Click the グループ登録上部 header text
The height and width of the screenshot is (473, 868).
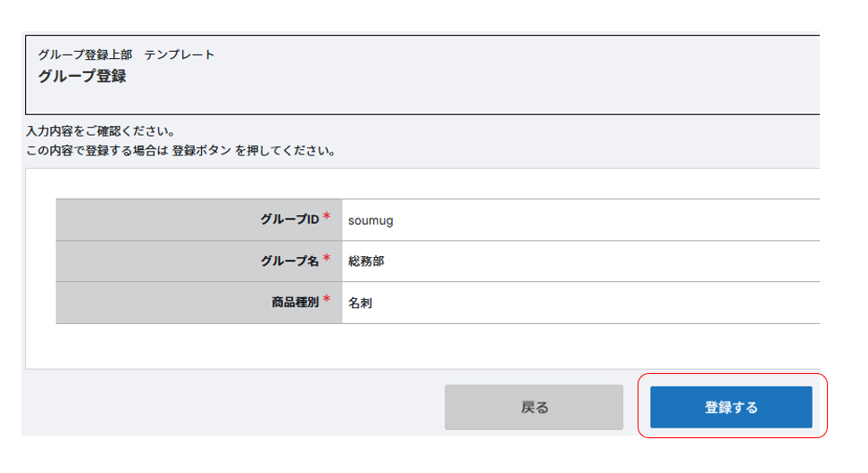point(85,54)
